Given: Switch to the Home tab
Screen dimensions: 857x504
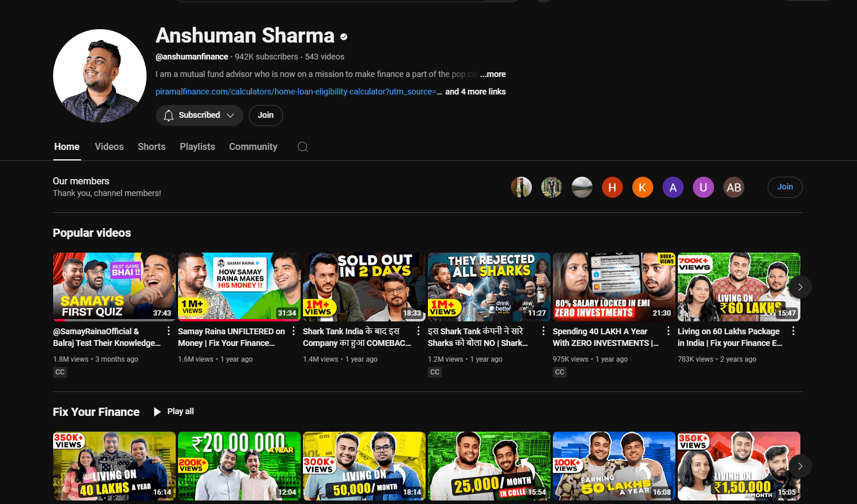Looking at the screenshot, I should tap(67, 147).
